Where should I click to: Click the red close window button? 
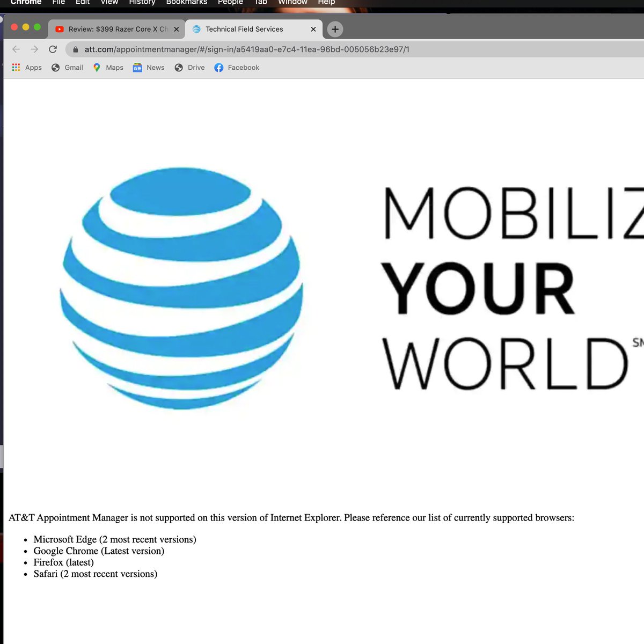click(14, 27)
